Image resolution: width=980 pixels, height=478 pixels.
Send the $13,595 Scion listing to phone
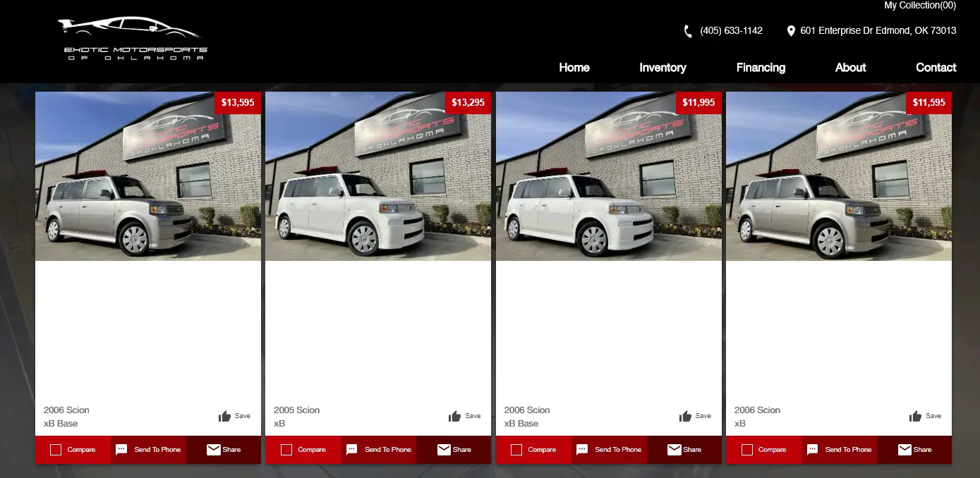148,450
